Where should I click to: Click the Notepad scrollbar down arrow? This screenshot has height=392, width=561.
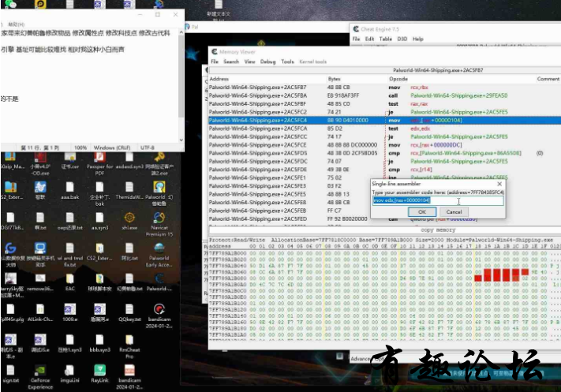(181, 140)
